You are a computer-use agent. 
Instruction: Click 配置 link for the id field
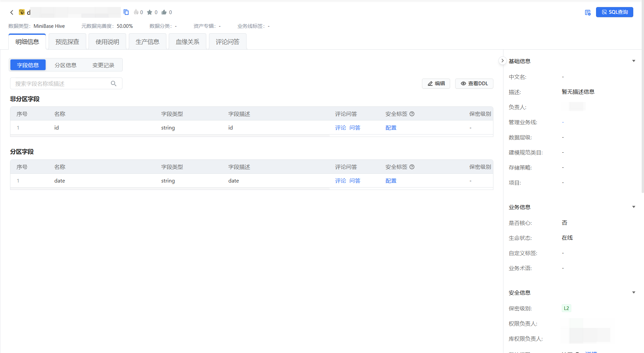pos(391,128)
